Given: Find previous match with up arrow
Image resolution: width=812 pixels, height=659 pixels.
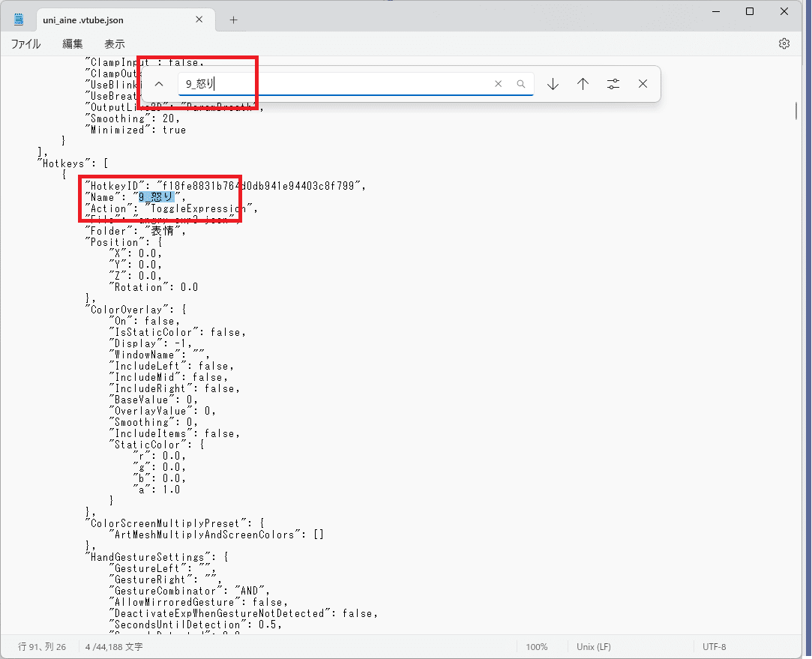Looking at the screenshot, I should pyautogui.click(x=583, y=84).
